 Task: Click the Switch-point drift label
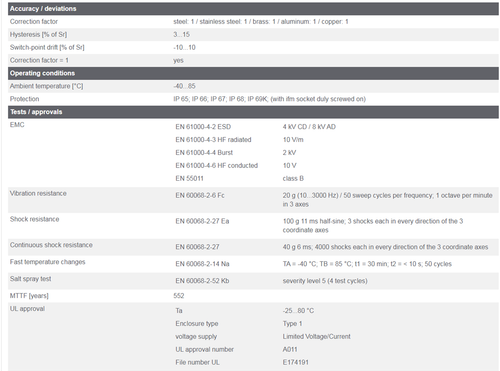click(47, 48)
